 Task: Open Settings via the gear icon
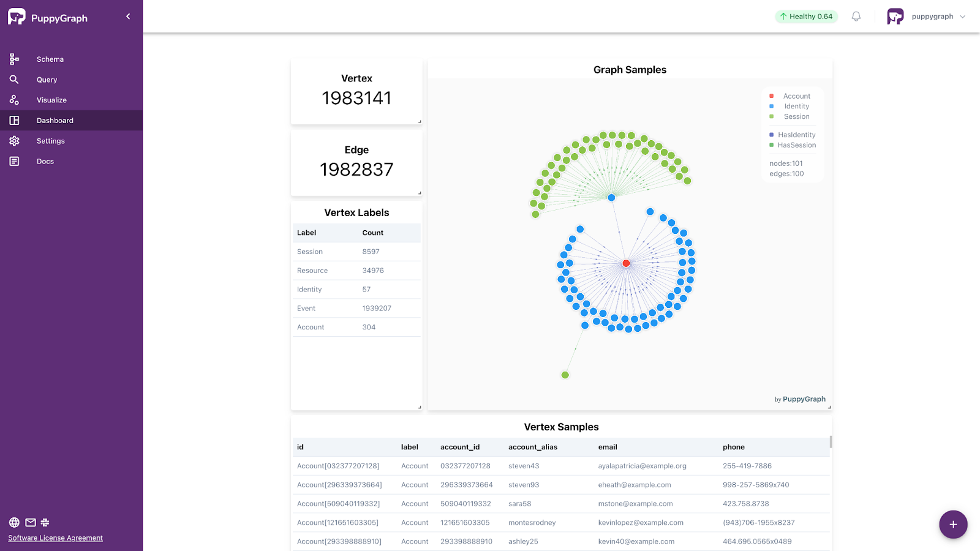tap(14, 141)
